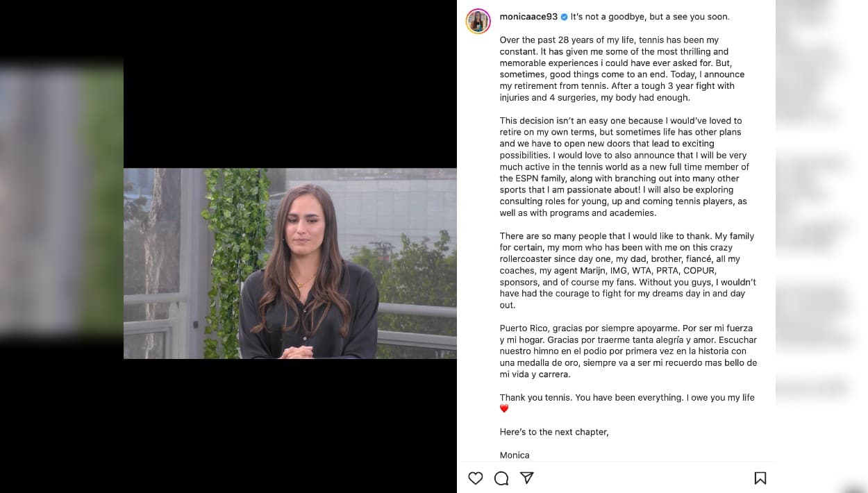868x493 pixels.
Task: Click the interview video of the woman
Action: click(x=290, y=263)
